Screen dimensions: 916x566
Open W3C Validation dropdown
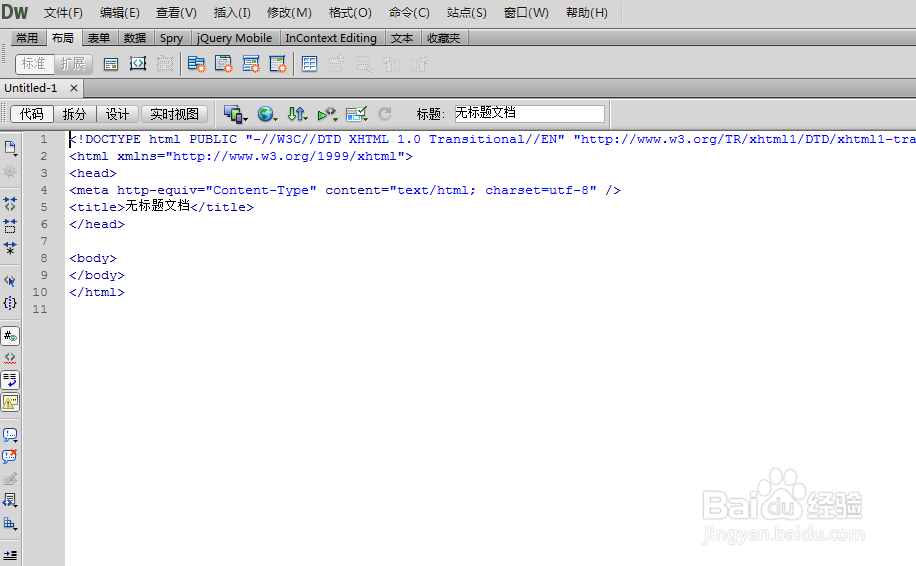coord(328,114)
